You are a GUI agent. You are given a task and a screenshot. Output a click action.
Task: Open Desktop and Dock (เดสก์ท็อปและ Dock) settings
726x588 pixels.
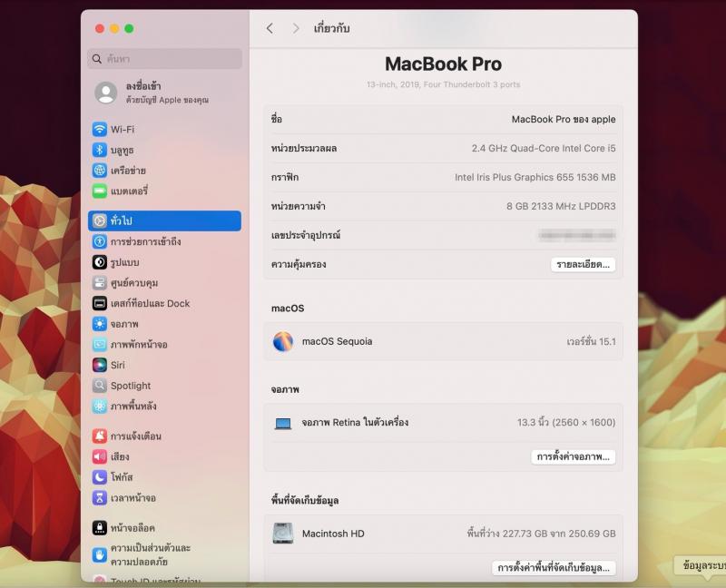pos(164,303)
